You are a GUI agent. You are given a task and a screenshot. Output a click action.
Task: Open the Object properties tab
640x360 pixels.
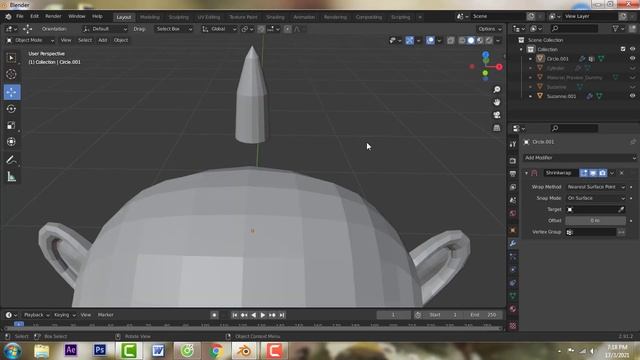tap(513, 230)
